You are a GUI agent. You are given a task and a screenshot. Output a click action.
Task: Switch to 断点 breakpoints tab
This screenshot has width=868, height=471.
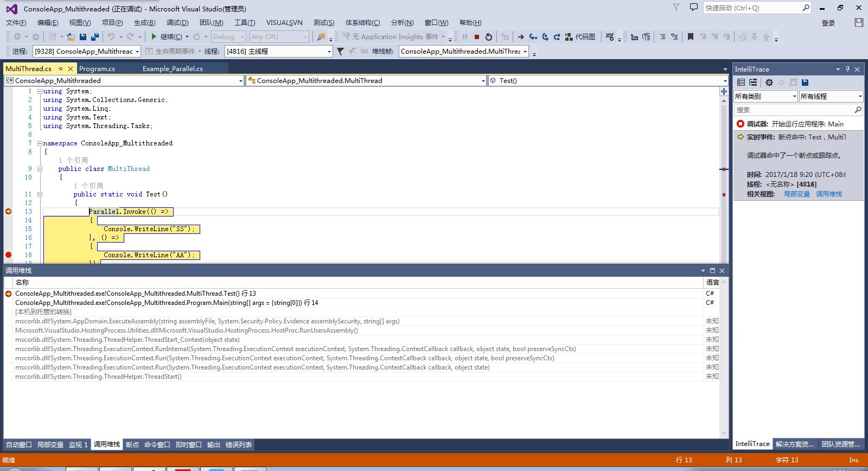pyautogui.click(x=132, y=444)
